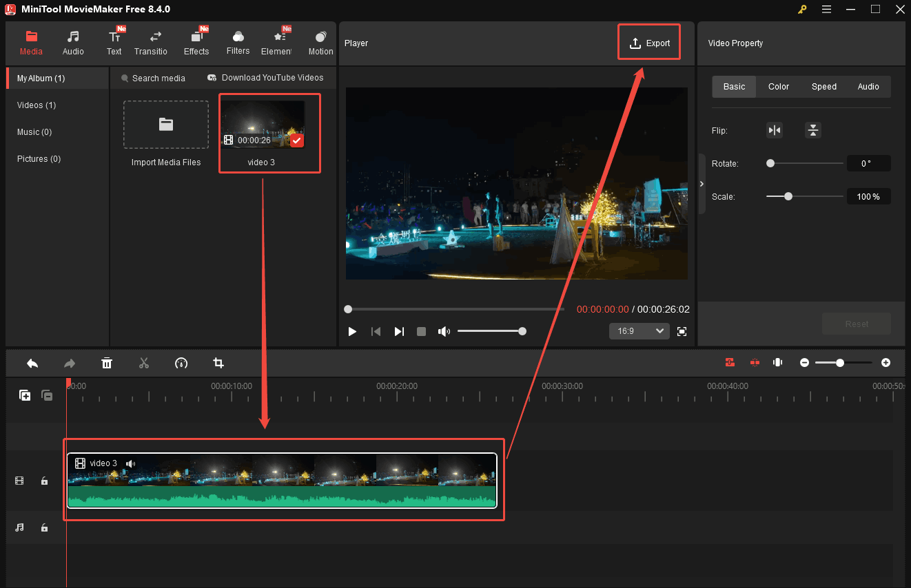911x588 pixels.
Task: Click the Delete clip trash icon
Action: click(x=107, y=363)
